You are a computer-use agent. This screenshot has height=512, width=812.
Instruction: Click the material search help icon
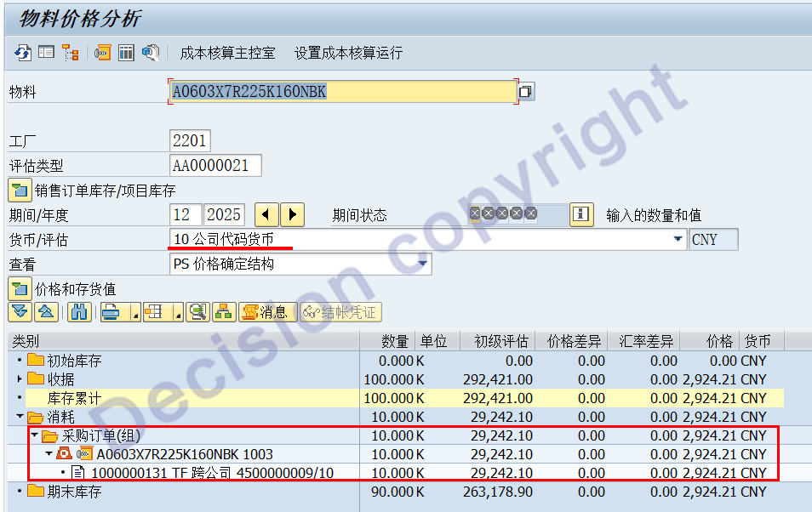click(526, 92)
